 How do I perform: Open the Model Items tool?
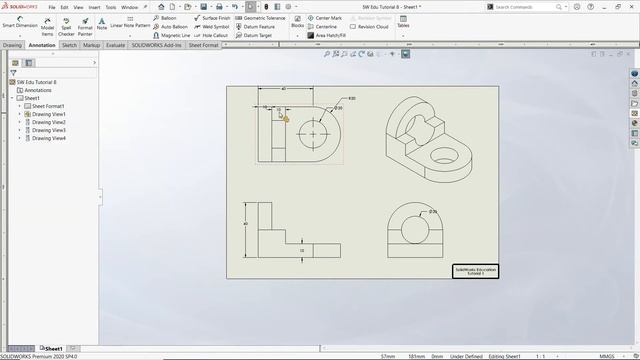[x=47, y=27]
